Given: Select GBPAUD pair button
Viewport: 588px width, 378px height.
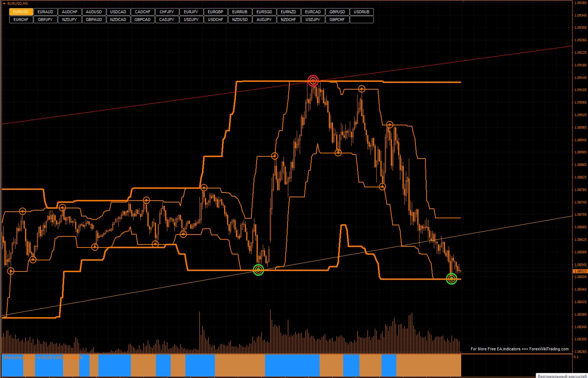Looking at the screenshot, I should (94, 20).
